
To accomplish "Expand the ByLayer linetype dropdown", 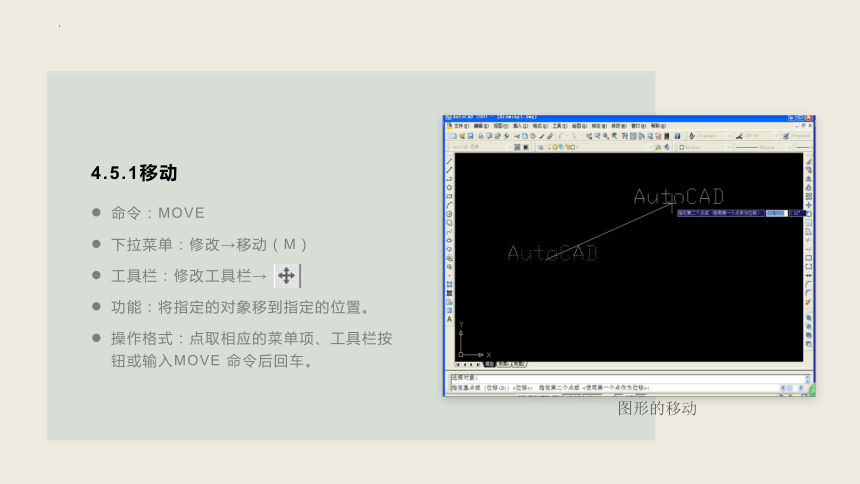I will click(789, 147).
